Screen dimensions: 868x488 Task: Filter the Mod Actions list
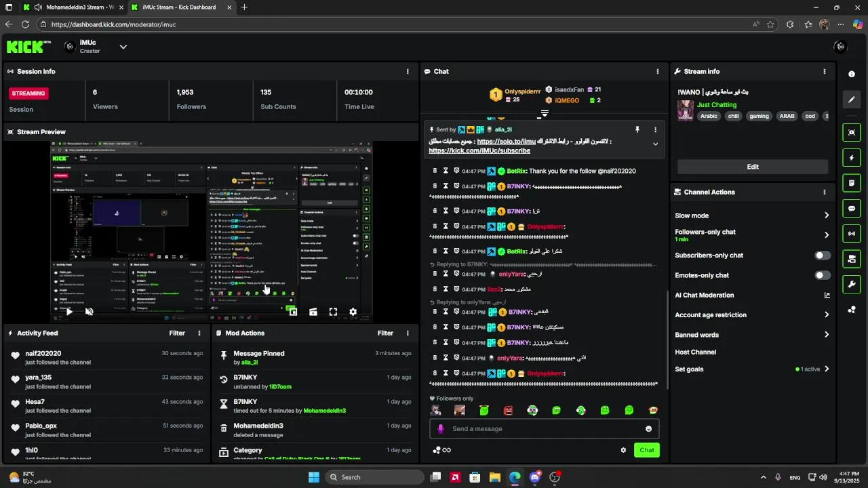[385, 333]
